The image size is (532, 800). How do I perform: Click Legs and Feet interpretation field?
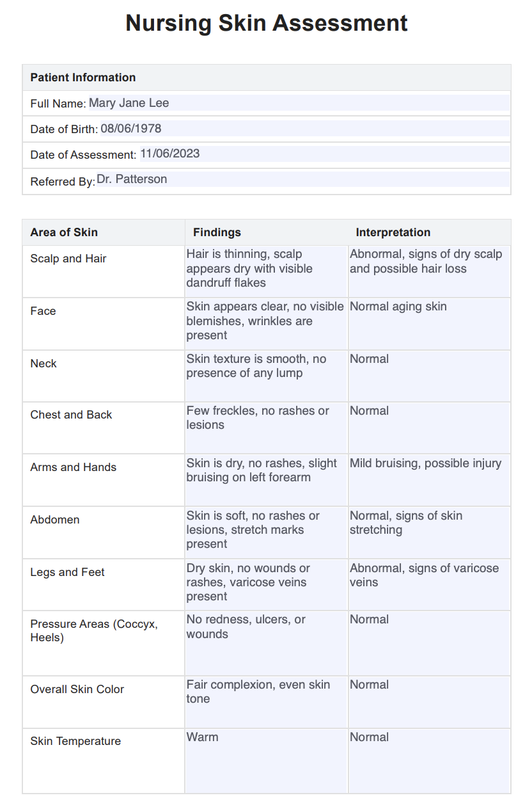tap(429, 585)
